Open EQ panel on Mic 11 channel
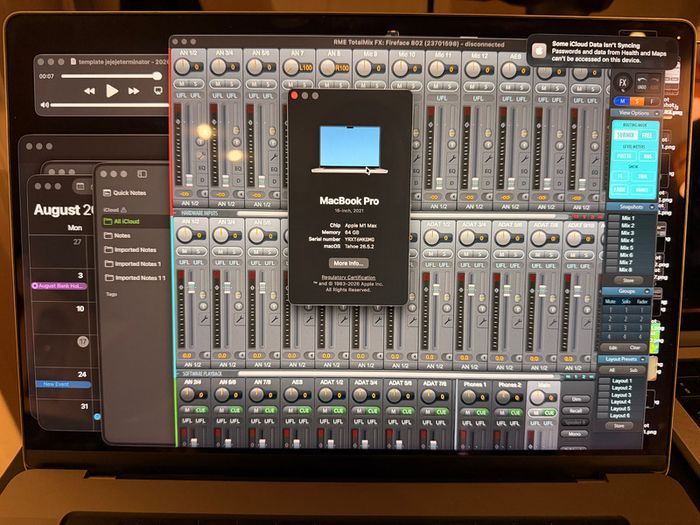 pyautogui.click(x=452, y=171)
